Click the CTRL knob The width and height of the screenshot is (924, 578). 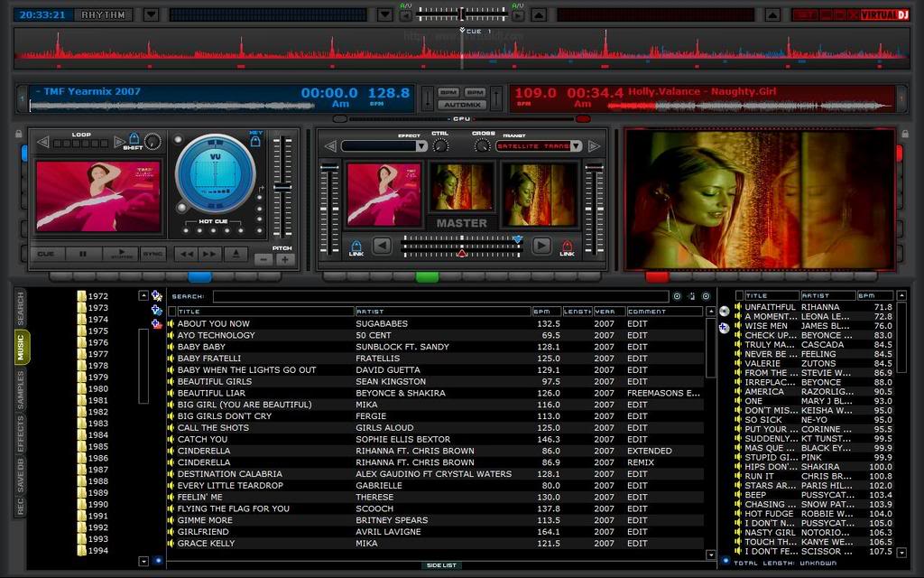tap(440, 145)
